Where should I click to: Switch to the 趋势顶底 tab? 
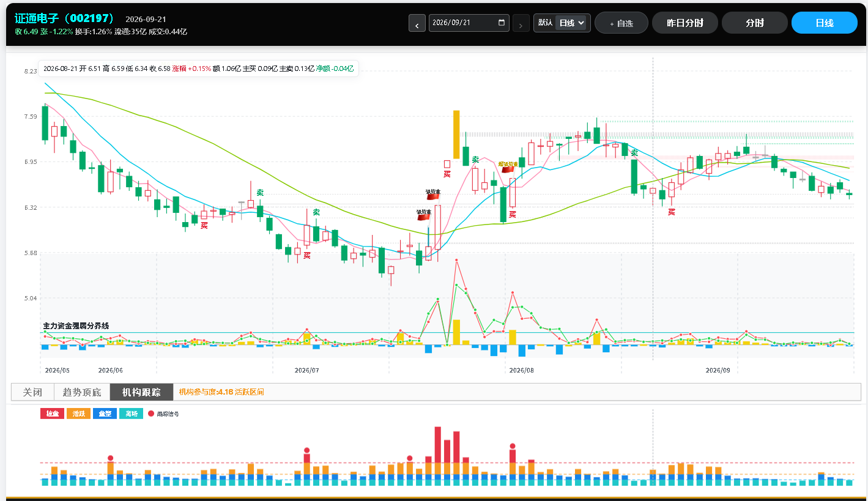[x=82, y=392]
